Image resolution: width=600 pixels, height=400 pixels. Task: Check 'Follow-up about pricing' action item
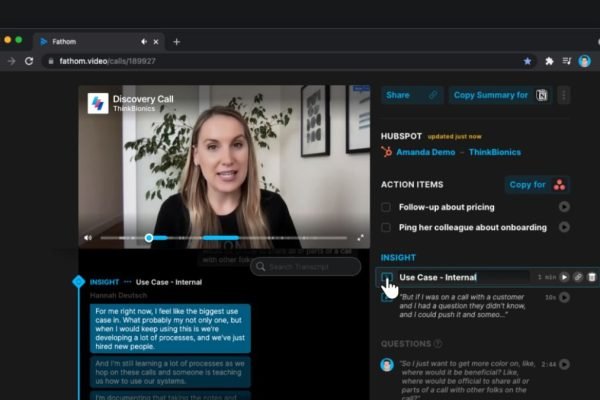386,207
